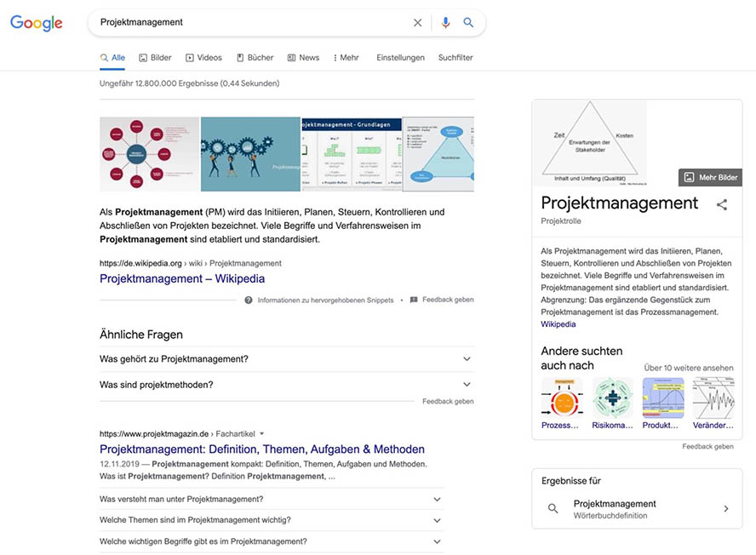Open the Mehr menu
The height and width of the screenshot is (555, 756).
(346, 57)
